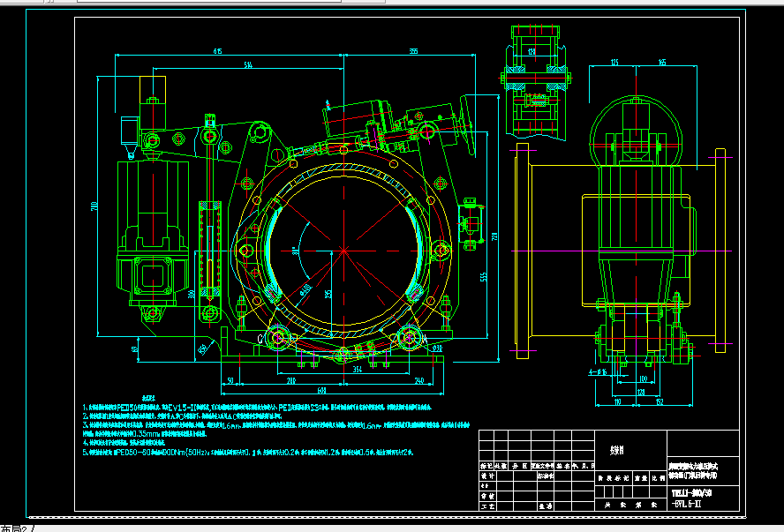Select the 设计 cell in title block
This screenshot has width=784, height=532.
(487, 476)
